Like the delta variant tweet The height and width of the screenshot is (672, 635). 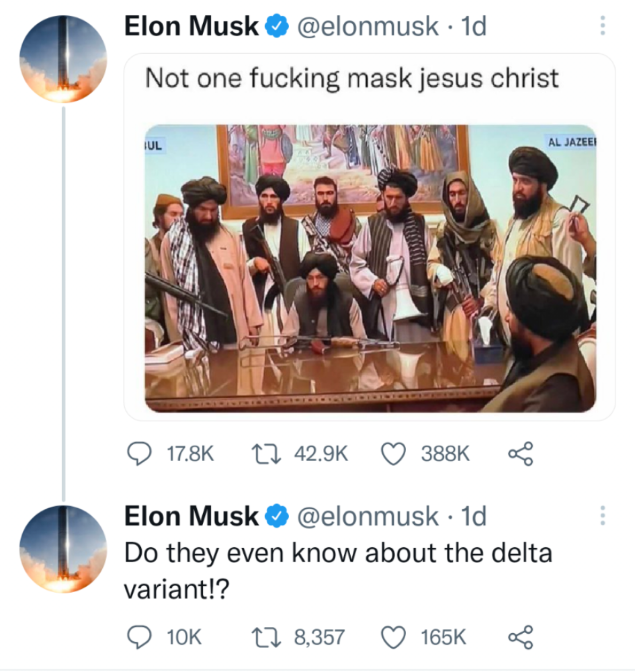pyautogui.click(x=393, y=637)
